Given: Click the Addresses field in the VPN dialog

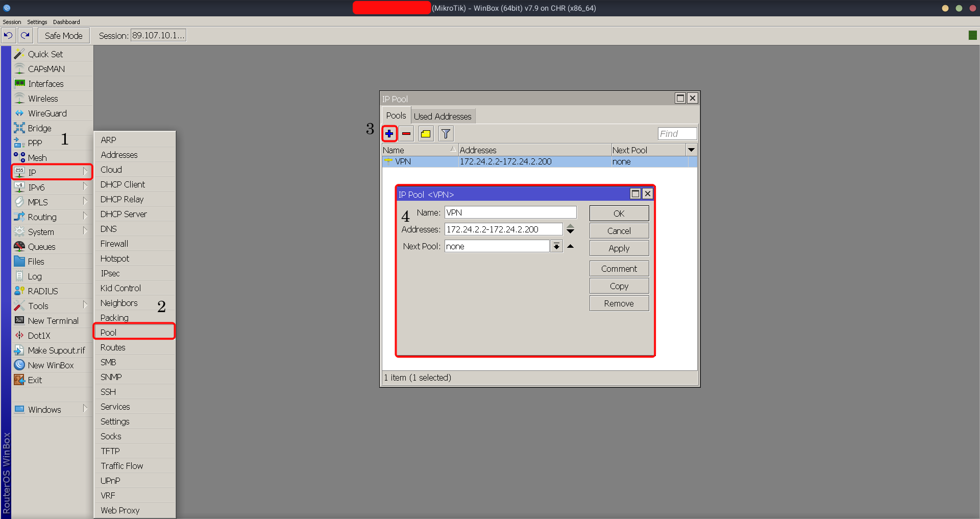Looking at the screenshot, I should 503,229.
